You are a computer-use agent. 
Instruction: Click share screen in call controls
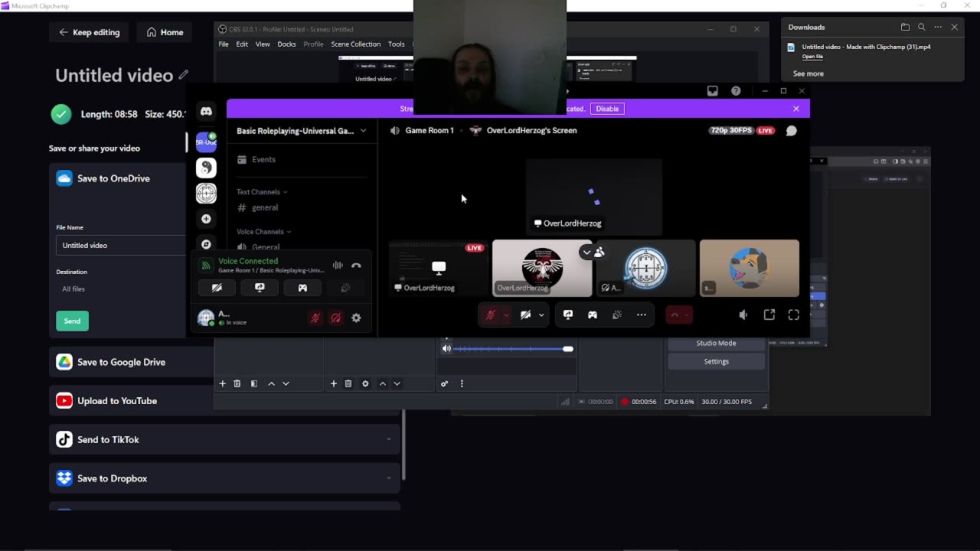click(568, 315)
